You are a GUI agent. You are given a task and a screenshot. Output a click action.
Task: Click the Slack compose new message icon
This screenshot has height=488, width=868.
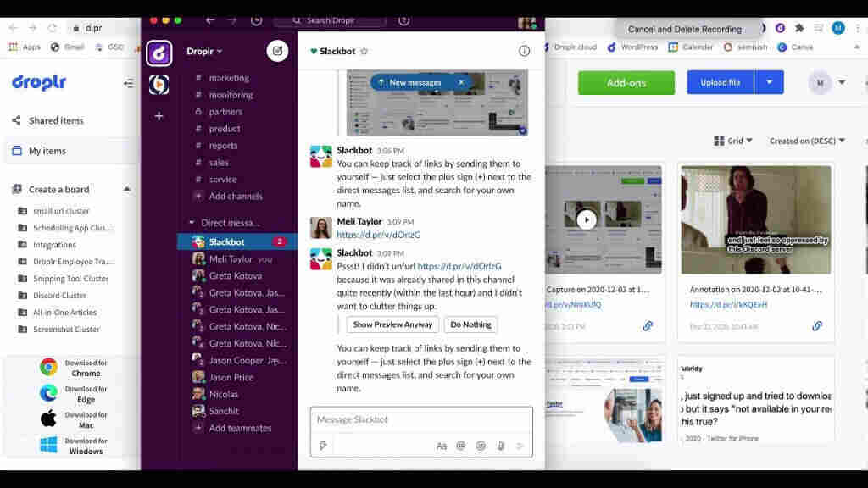277,51
